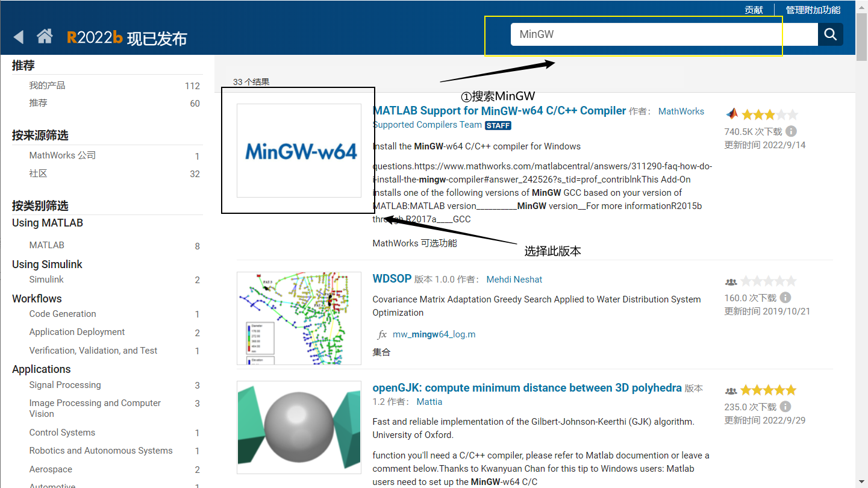Open the WDSOP add-on title
This screenshot has height=488, width=868.
click(392, 279)
